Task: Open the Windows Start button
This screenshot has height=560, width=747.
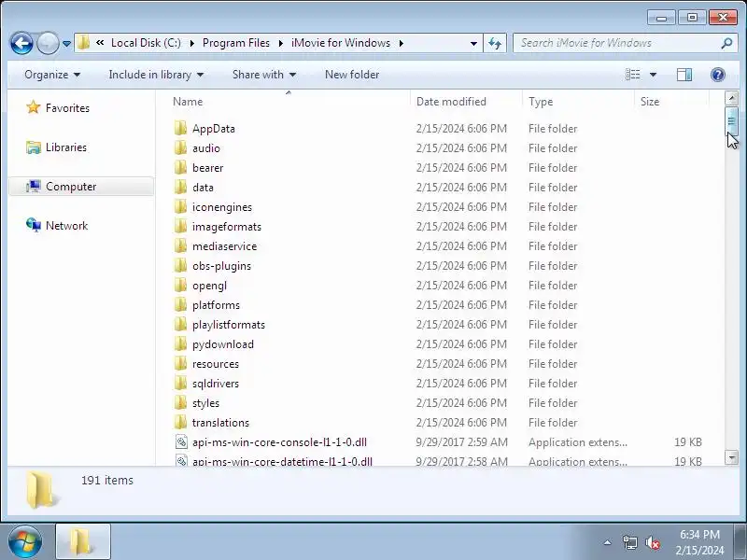Action: tap(25, 542)
